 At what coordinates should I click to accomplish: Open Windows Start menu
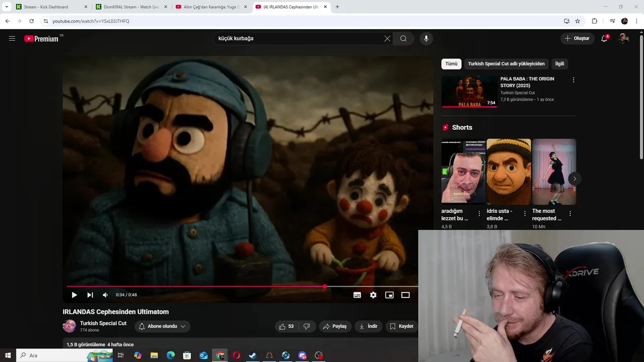tap(8, 355)
